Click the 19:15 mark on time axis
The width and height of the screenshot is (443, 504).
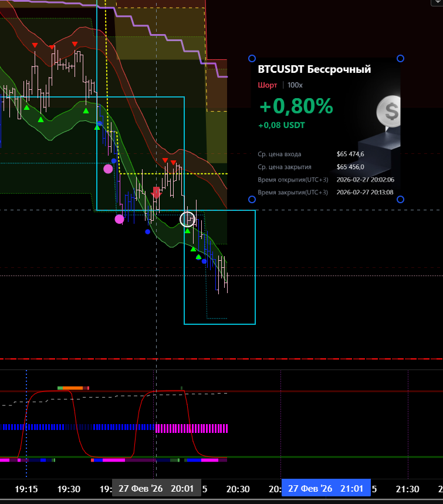[x=26, y=489]
